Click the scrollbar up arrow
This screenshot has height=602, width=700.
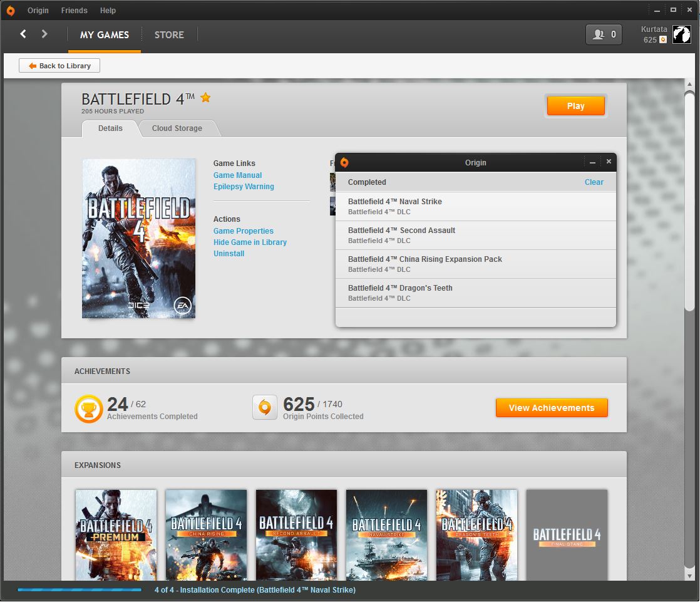point(690,84)
